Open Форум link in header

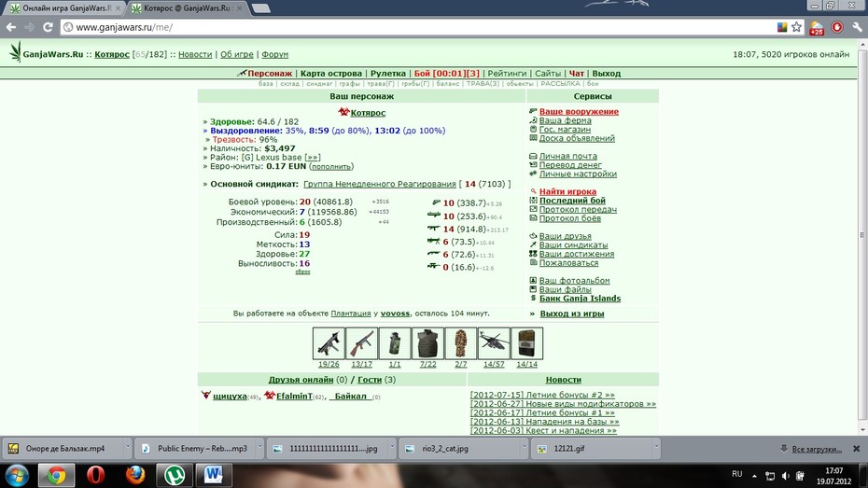pos(275,54)
